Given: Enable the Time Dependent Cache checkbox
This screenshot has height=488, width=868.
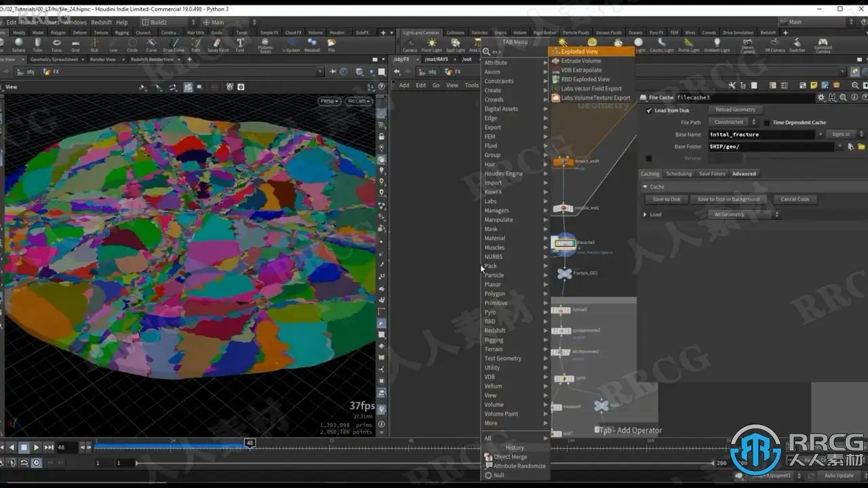Looking at the screenshot, I should point(766,123).
